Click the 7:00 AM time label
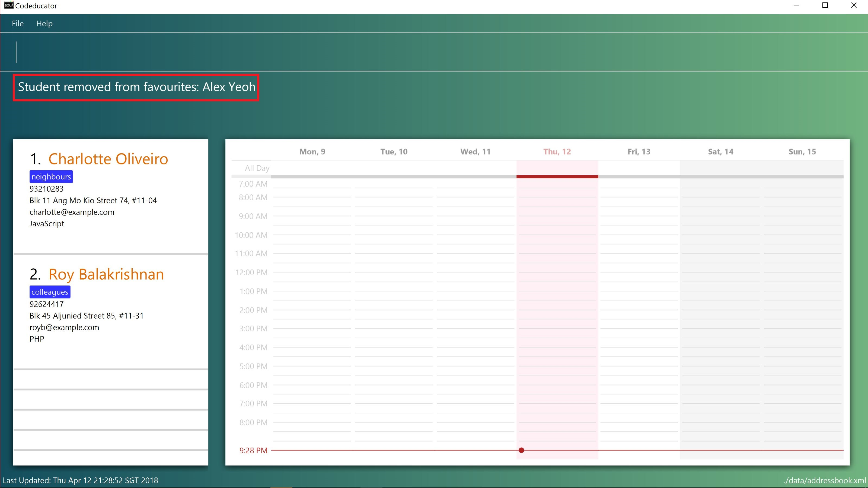This screenshot has height=488, width=868. coord(253,184)
